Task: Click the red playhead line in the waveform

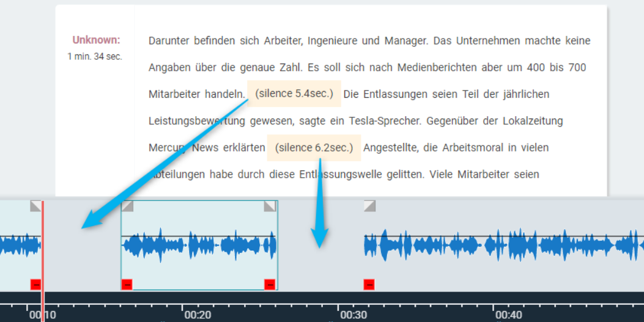Action: pos(42,257)
